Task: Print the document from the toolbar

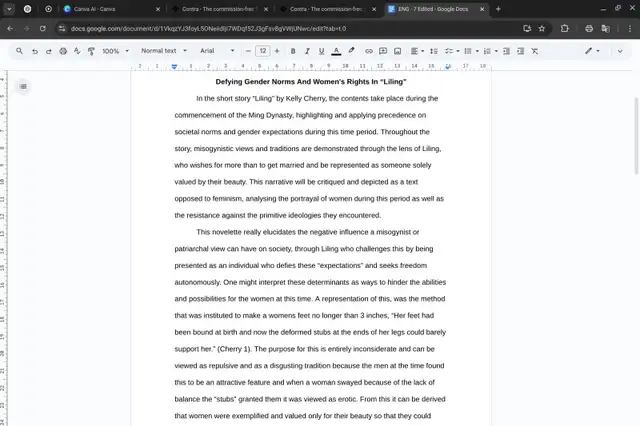Action: pos(63,51)
